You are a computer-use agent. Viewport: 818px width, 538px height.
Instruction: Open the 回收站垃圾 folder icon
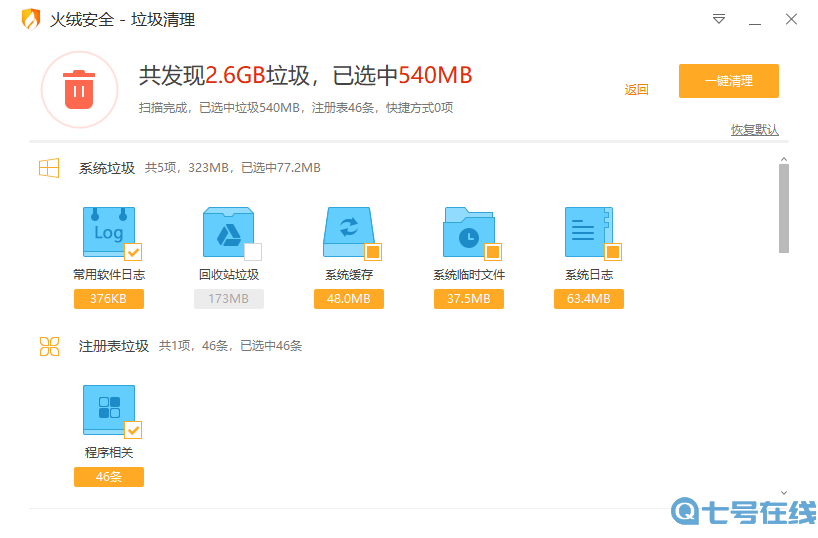(228, 231)
